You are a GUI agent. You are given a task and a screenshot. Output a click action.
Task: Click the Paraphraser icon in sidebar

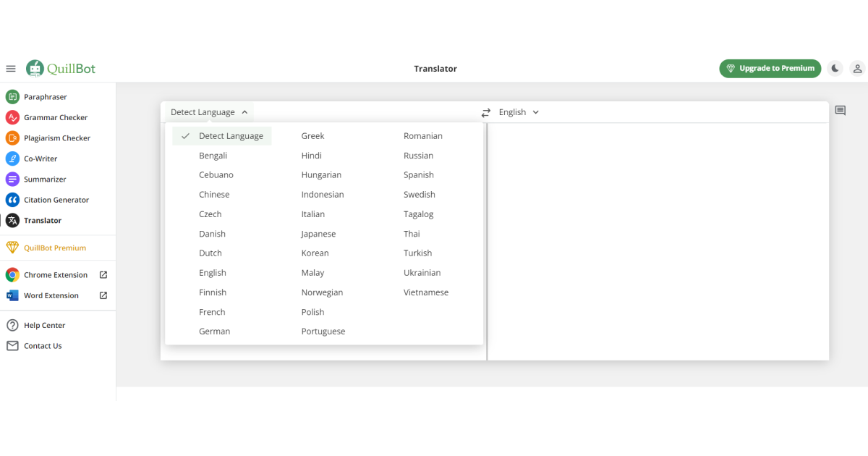click(x=12, y=97)
